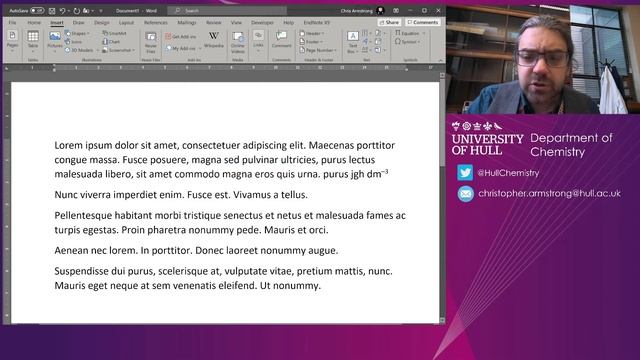
Task: Click the Share button
Action: 389,22
